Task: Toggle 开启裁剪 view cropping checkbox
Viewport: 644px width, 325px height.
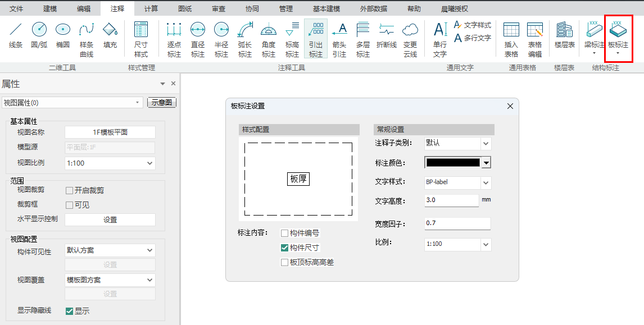Action: [70, 190]
